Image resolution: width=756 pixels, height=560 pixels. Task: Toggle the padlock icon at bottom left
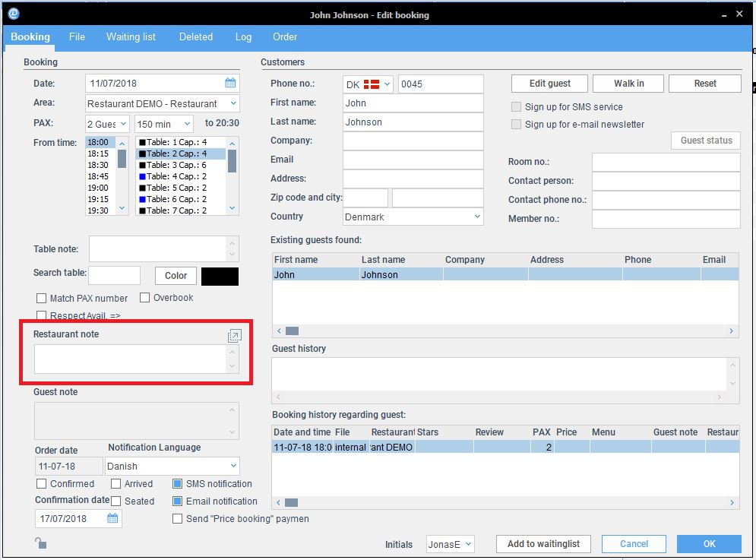tap(41, 543)
